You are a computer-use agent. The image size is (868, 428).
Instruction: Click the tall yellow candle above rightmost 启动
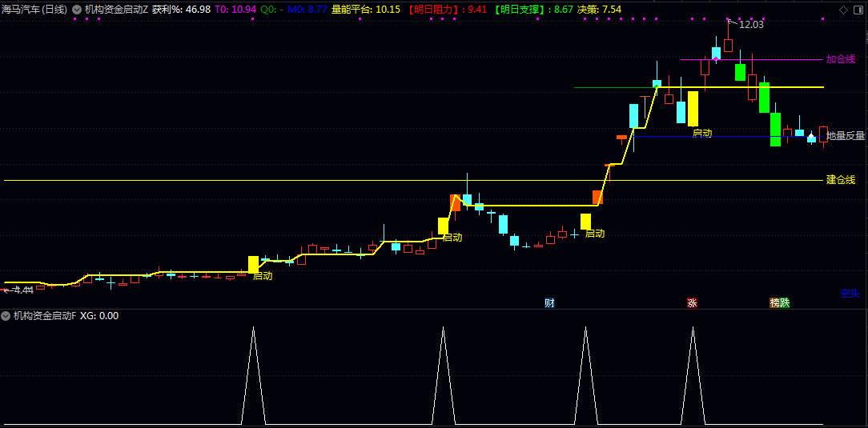(693, 108)
